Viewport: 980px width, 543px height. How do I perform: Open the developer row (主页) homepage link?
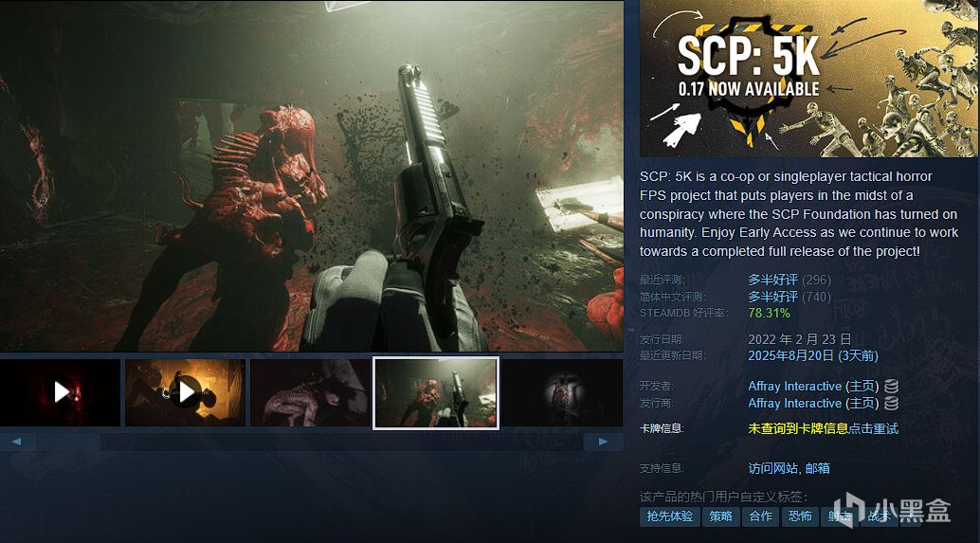[862, 386]
